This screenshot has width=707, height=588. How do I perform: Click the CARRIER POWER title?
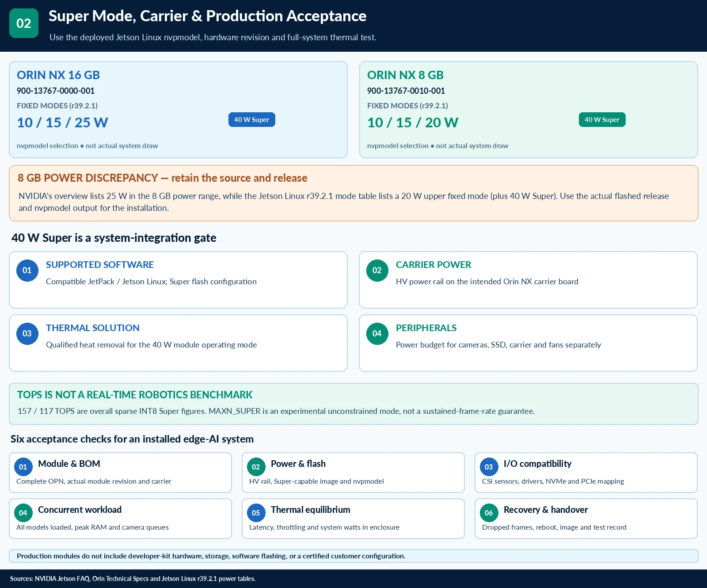tap(433, 265)
